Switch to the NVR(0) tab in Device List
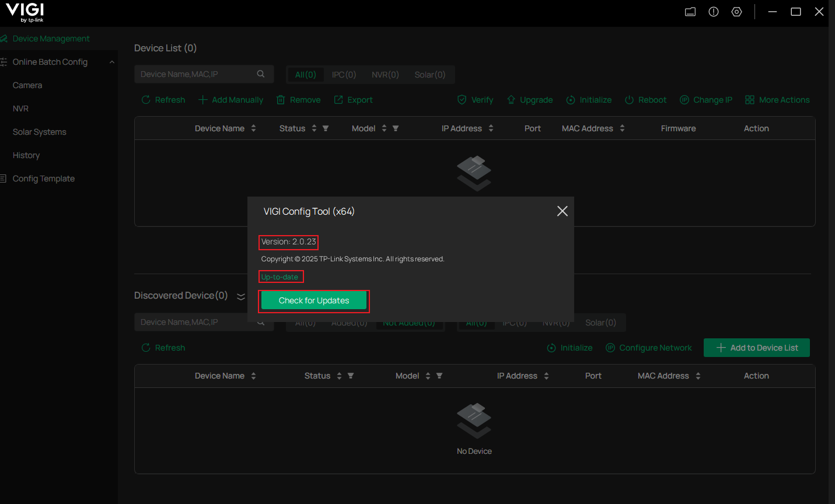The width and height of the screenshot is (835, 504). tap(385, 75)
